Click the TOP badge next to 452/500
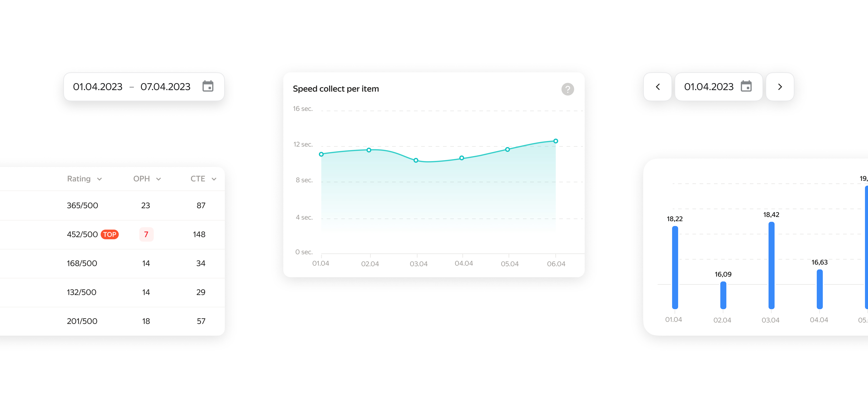The height and width of the screenshot is (408, 868). 110,234
